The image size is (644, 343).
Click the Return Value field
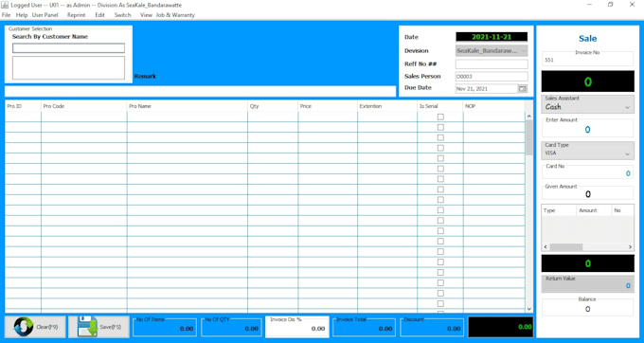coord(588,284)
